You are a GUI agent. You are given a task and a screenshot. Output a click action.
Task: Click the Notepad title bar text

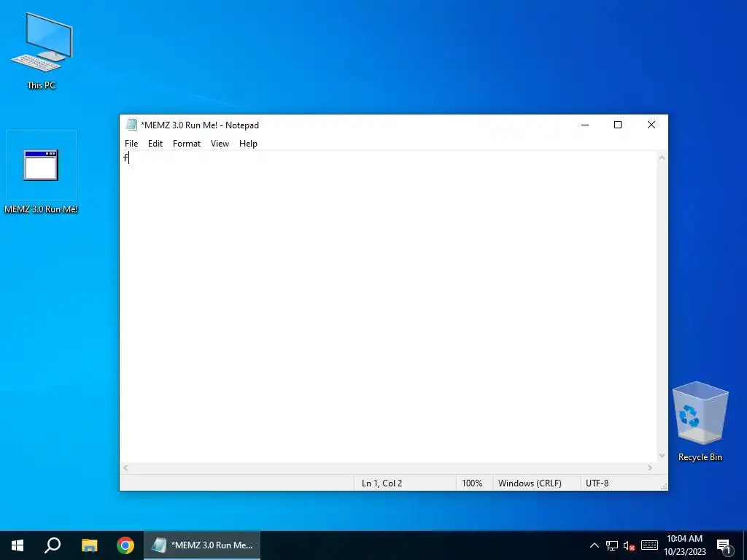click(x=200, y=125)
